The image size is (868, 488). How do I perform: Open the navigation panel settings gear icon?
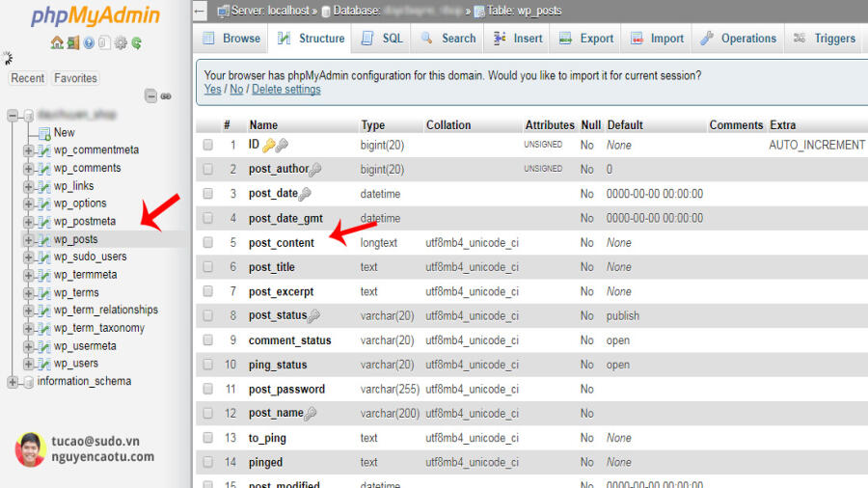pyautogui.click(x=121, y=42)
